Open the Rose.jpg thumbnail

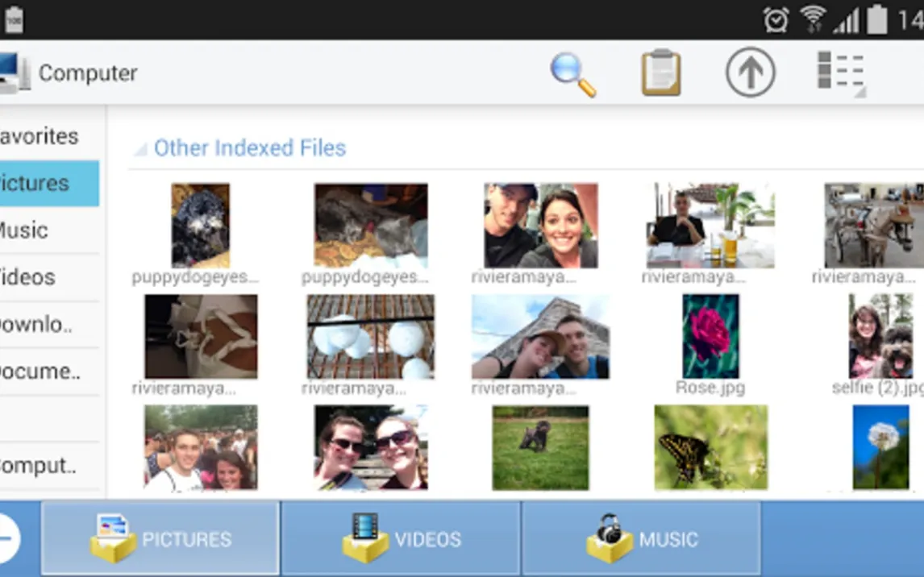point(710,337)
